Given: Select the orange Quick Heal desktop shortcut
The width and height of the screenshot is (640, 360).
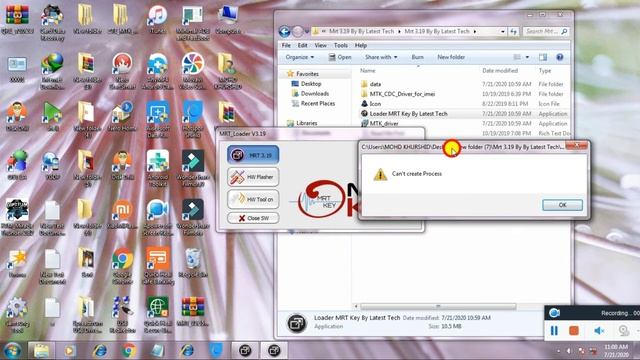Looking at the screenshot, I should click(158, 266).
